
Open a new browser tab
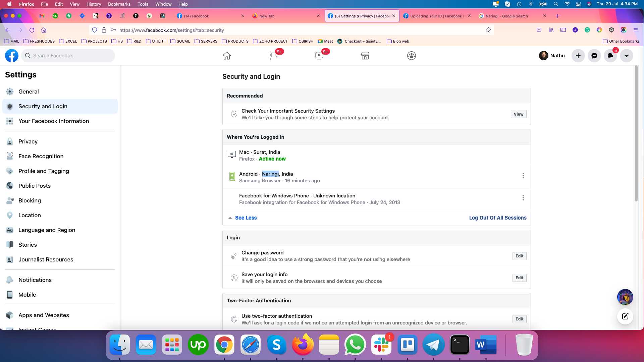tap(557, 16)
